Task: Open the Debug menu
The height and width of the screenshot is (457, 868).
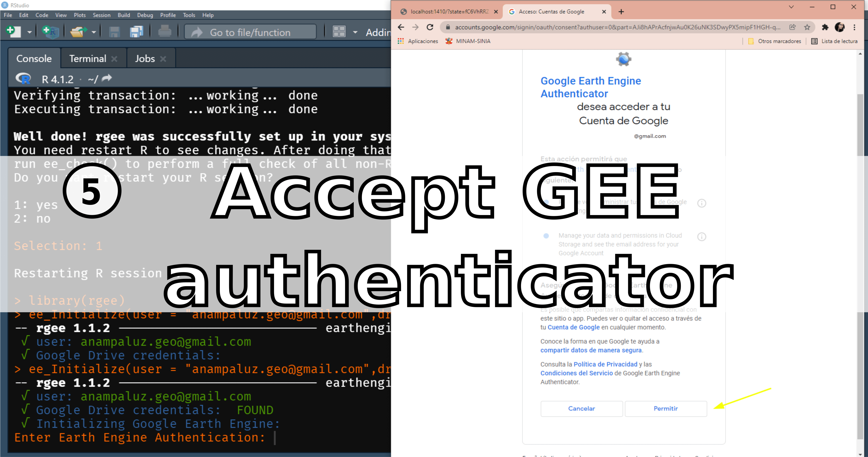Action: click(x=145, y=15)
